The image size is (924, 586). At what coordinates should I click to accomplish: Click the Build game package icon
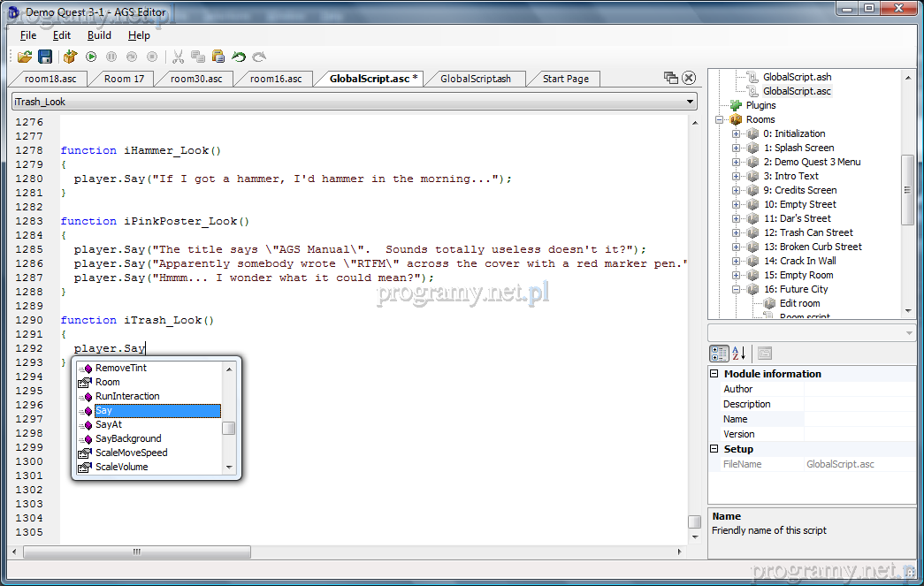coord(71,57)
